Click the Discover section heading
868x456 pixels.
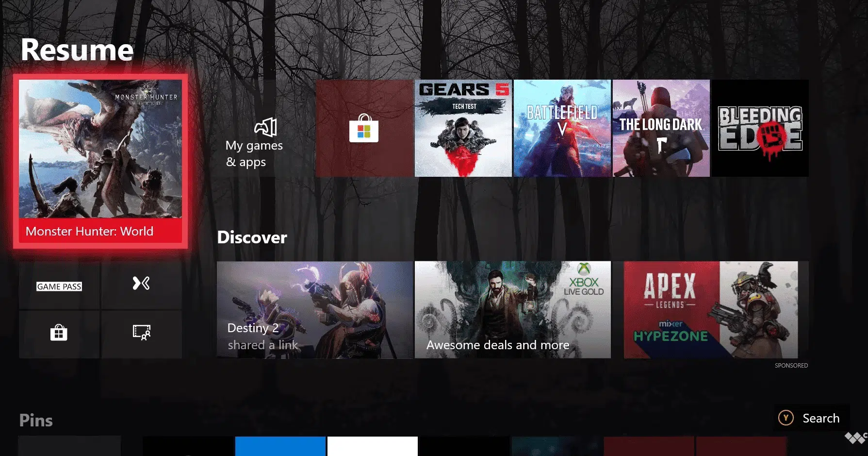[252, 237]
